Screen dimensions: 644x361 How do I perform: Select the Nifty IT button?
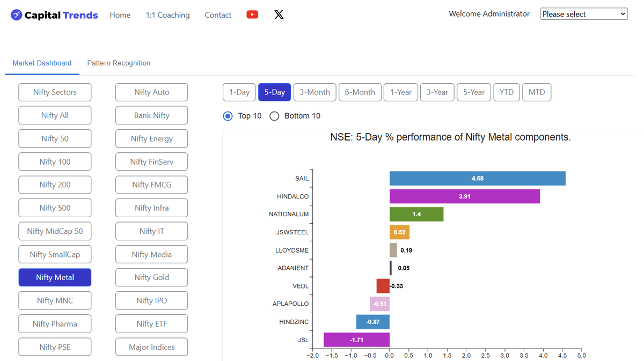152,231
